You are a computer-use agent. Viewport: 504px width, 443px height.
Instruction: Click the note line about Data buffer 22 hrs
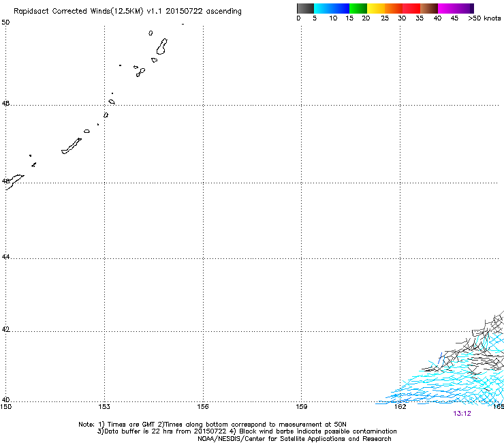coord(247,431)
